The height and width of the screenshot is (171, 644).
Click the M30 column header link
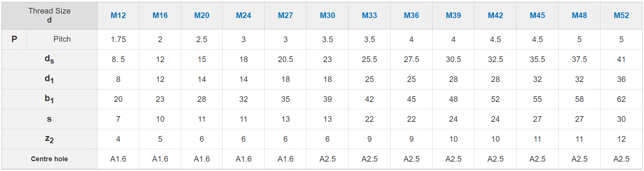[x=328, y=15]
